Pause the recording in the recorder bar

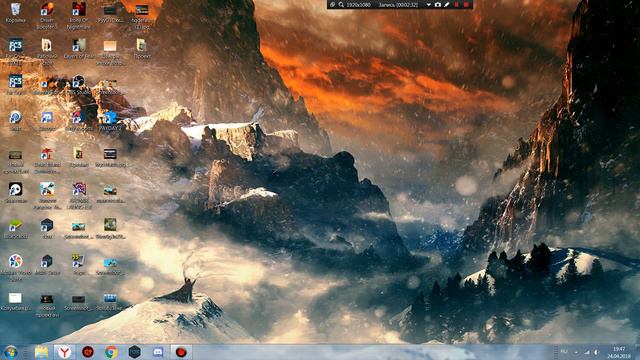(456, 5)
